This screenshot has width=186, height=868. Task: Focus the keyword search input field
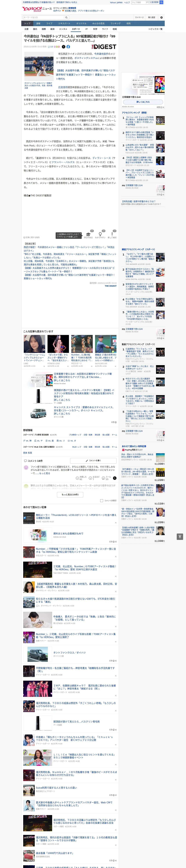43,18
